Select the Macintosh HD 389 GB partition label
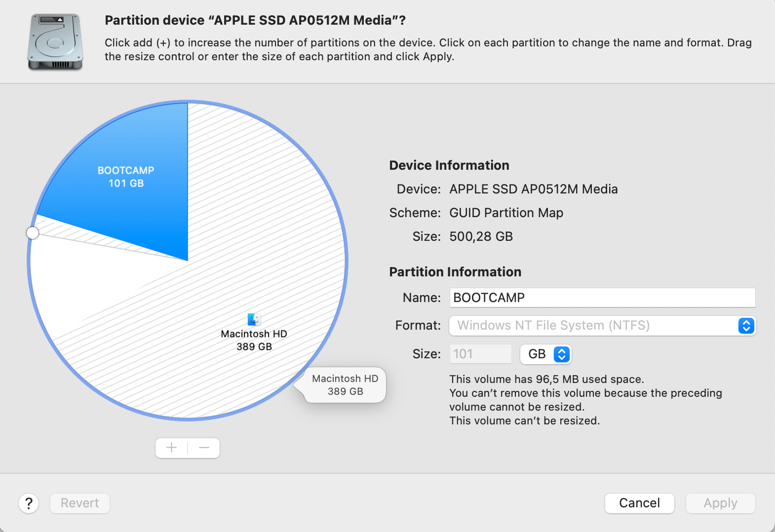775x532 pixels. tap(254, 340)
